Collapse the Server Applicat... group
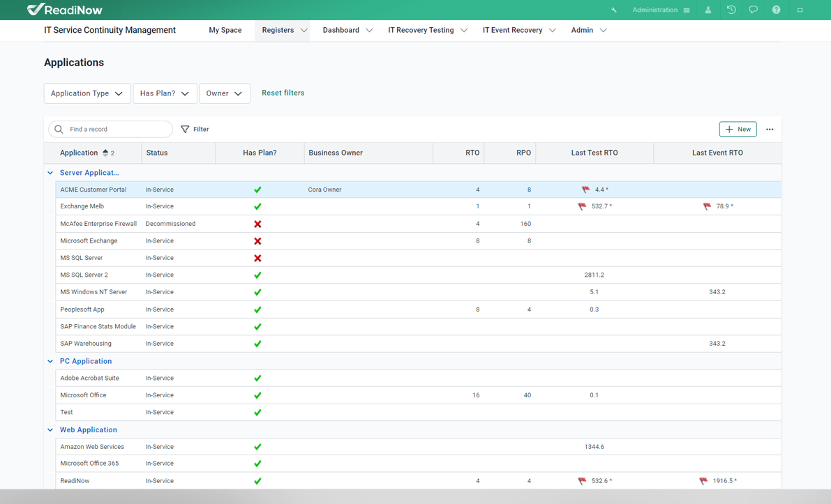 pyautogui.click(x=50, y=173)
